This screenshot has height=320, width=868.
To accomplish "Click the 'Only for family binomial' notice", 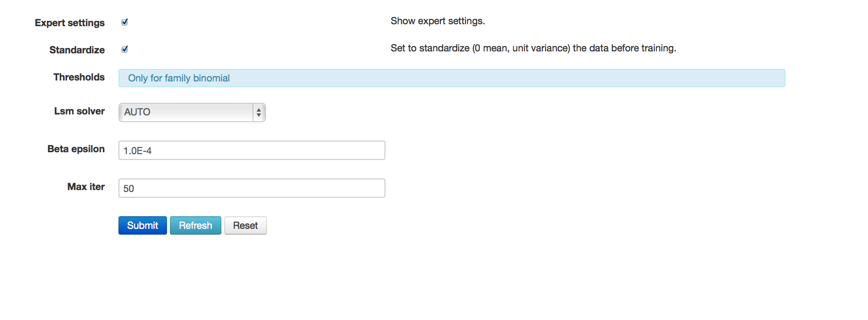I will [x=179, y=78].
